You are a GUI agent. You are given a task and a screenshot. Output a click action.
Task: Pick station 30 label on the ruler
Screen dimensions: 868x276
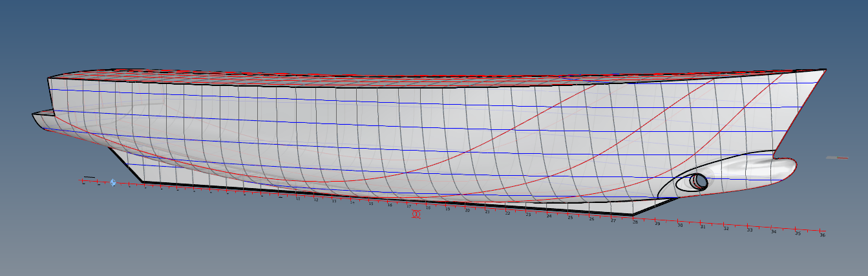pos(680,226)
